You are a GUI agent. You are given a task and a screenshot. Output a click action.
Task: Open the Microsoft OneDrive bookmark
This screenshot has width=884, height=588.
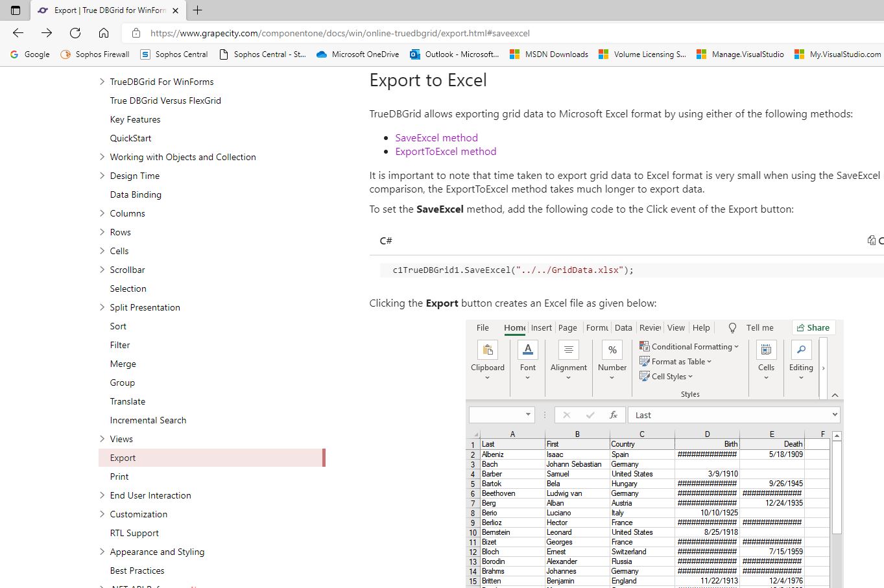point(357,54)
